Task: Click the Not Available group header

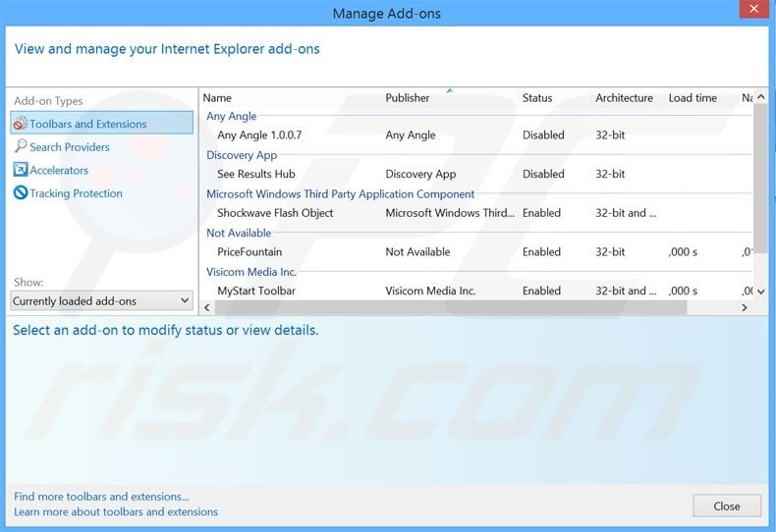Action: pyautogui.click(x=239, y=233)
